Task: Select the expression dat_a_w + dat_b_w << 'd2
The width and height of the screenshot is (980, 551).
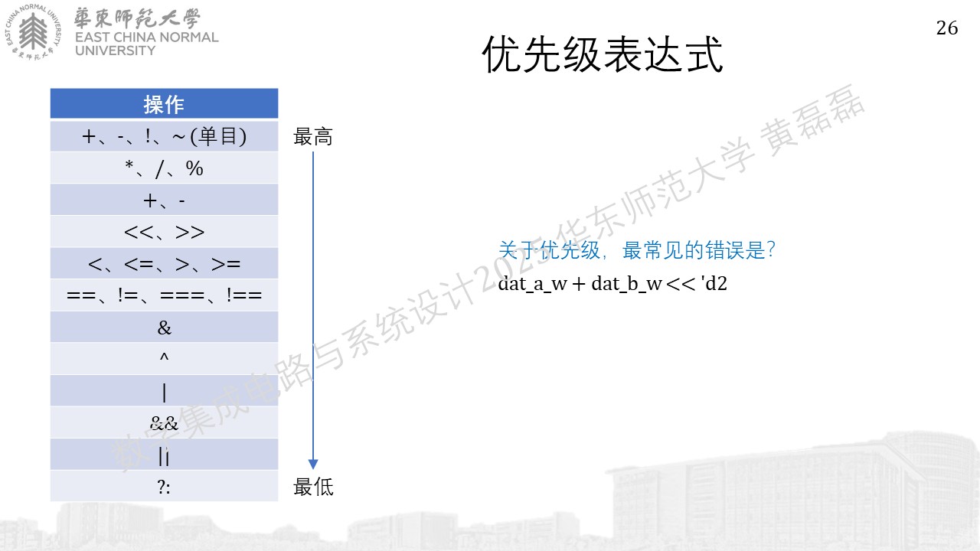Action: pyautogui.click(x=612, y=284)
